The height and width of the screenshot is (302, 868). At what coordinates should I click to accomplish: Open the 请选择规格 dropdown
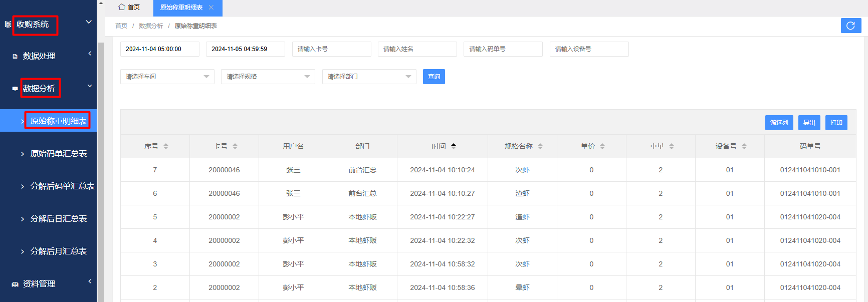click(268, 77)
